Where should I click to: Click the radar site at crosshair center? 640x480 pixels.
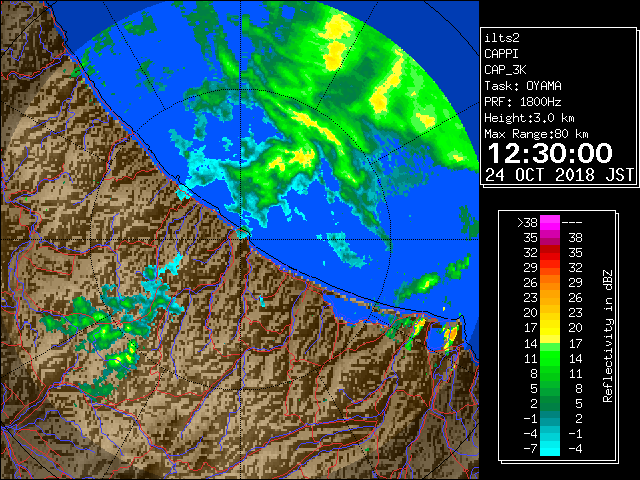[x=241, y=240]
